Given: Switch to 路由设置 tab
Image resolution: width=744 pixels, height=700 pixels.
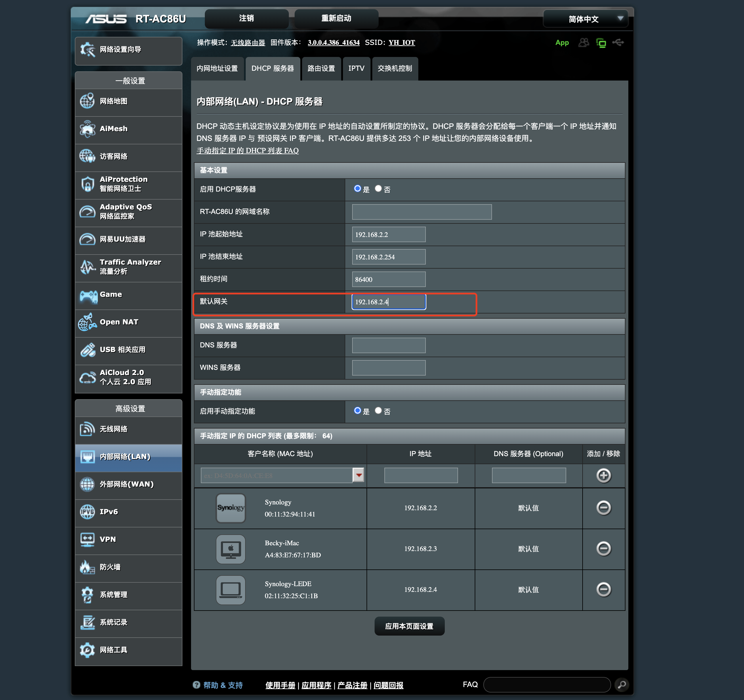Looking at the screenshot, I should tap(321, 68).
